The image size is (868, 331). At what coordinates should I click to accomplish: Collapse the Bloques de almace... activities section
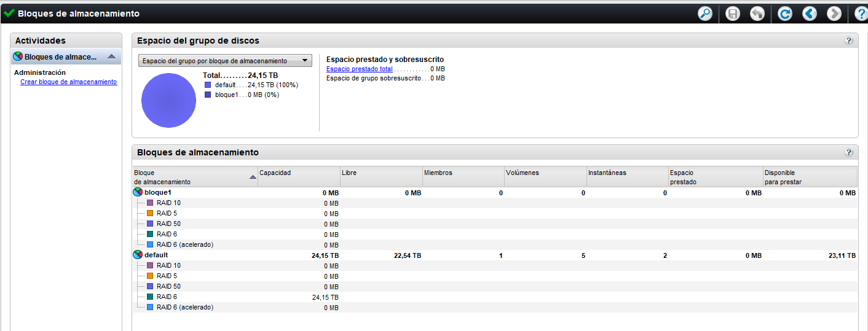111,56
